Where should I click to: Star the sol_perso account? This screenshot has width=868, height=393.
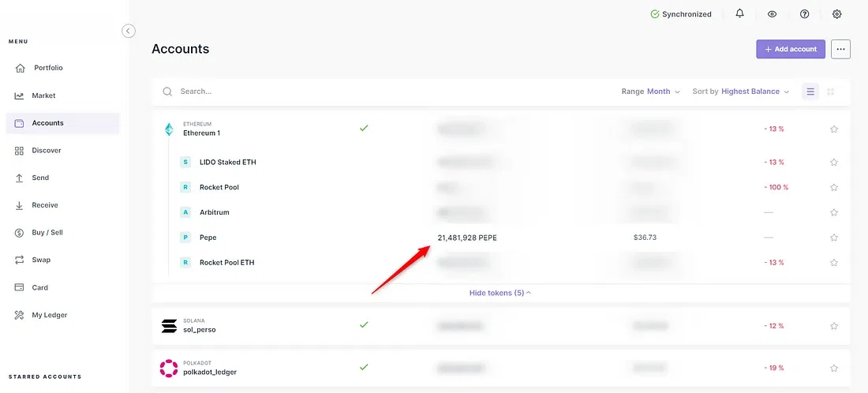834,326
